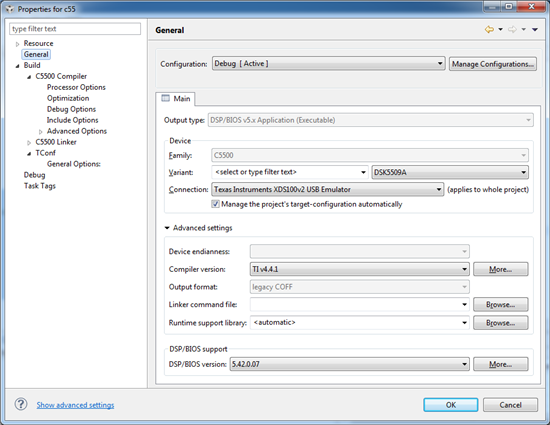The width and height of the screenshot is (550, 425).
Task: Open back history dropdown arrow
Action: tap(501, 29)
